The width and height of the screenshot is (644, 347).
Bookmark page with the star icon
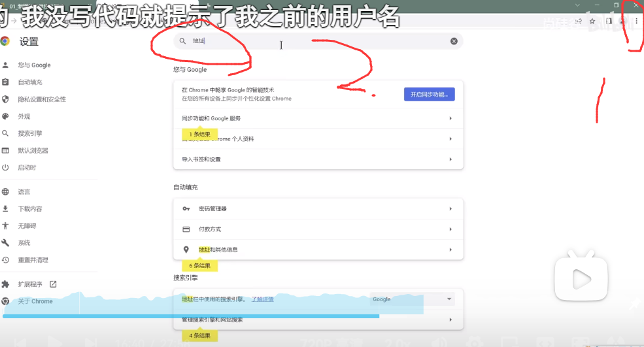(x=592, y=22)
